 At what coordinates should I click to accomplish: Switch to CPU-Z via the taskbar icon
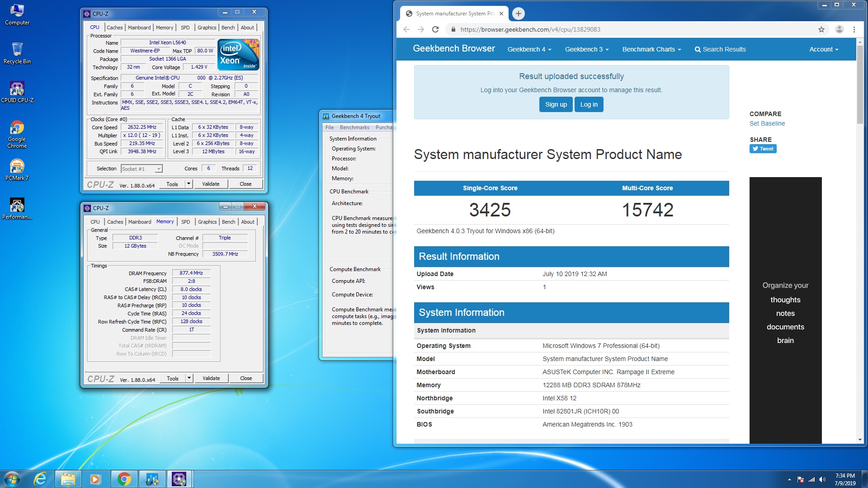coord(179,479)
